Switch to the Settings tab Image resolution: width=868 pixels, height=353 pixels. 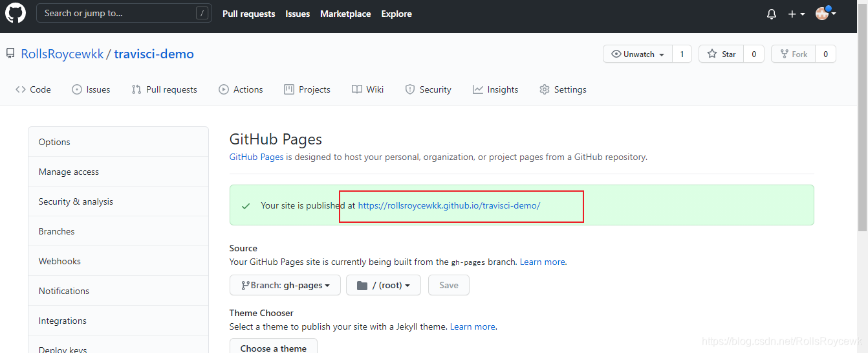click(563, 89)
